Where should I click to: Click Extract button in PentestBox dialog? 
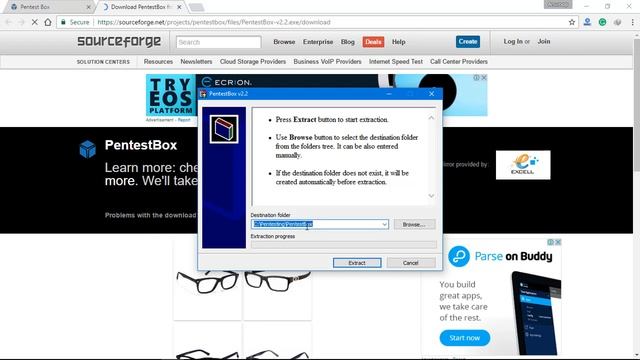(x=357, y=263)
